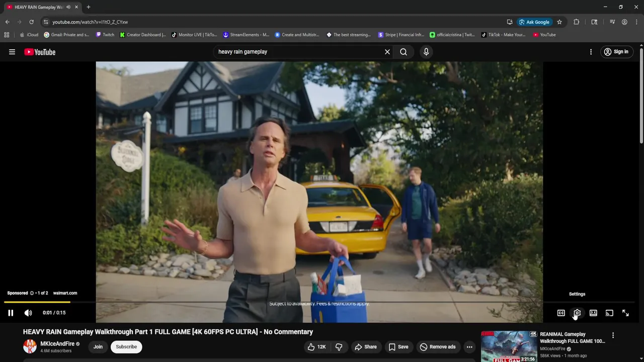Screen dimensions: 644x362
Task: Open the TikTok Make Your bookmark
Action: click(503, 35)
